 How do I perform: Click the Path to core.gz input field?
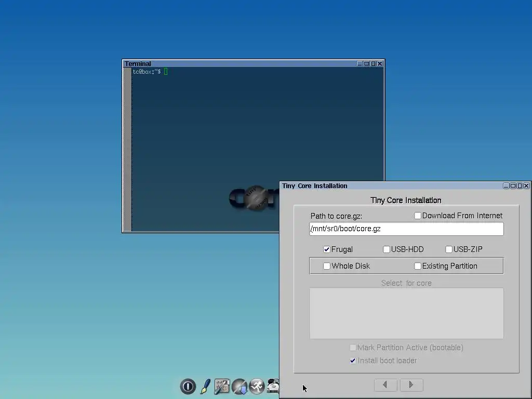pyautogui.click(x=406, y=229)
